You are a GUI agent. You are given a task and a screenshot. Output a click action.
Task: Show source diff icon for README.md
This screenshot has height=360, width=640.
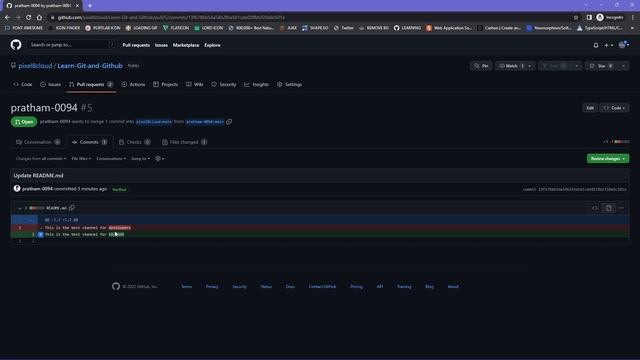tap(595, 208)
